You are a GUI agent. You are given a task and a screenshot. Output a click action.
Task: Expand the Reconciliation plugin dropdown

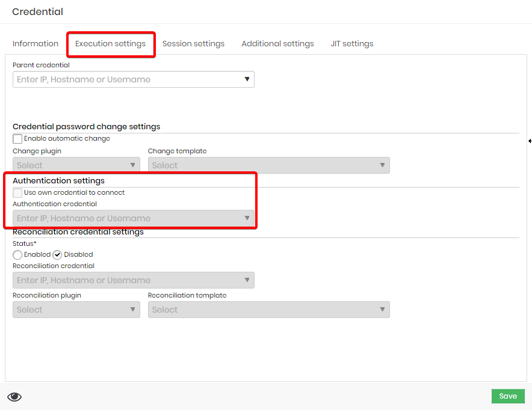[76, 310]
